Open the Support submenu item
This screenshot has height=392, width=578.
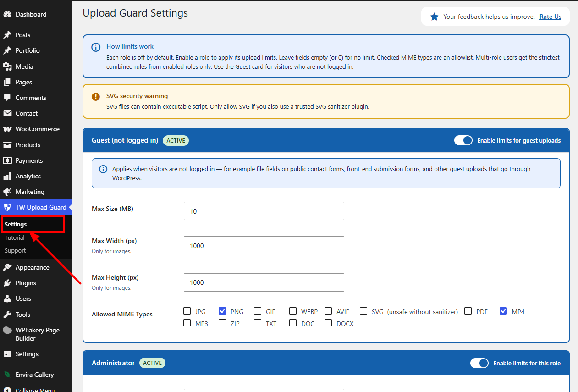[x=15, y=250]
